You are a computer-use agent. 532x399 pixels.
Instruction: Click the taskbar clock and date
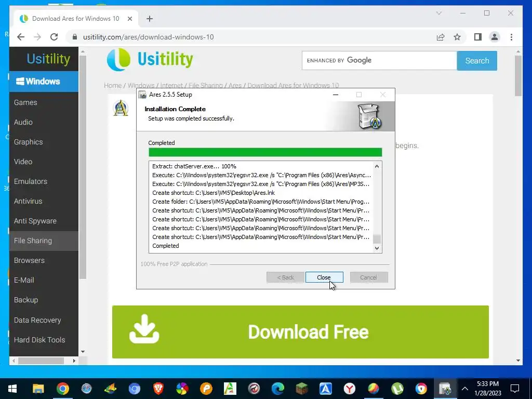click(x=487, y=389)
